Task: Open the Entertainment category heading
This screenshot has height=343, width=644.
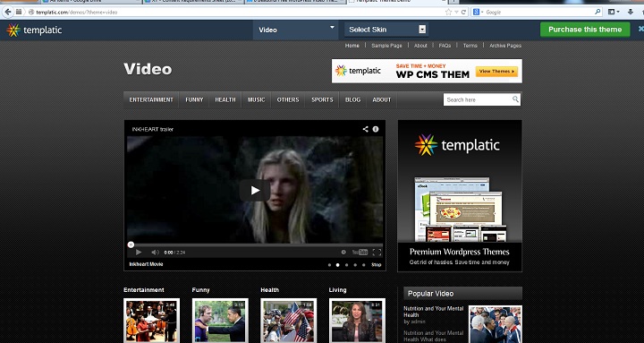Action: [x=144, y=290]
